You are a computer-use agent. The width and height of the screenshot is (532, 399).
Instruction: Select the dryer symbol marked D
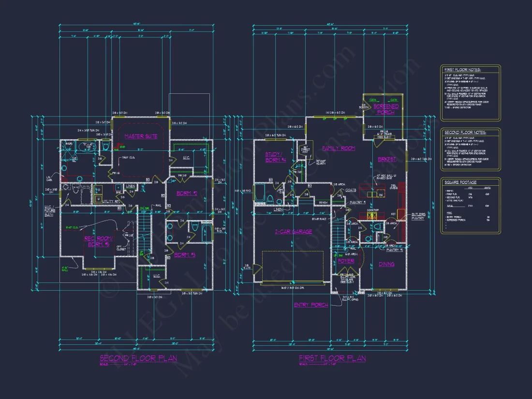99,189
